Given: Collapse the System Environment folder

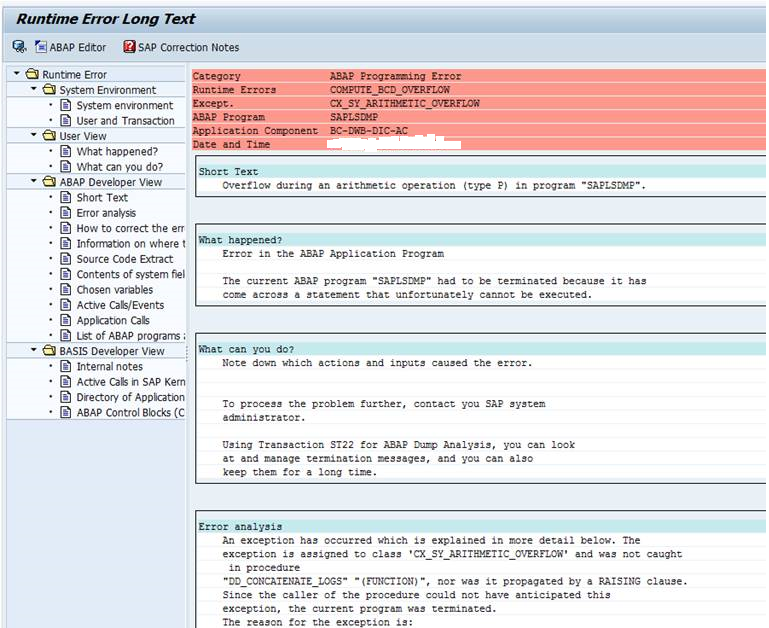Looking at the screenshot, I should pyautogui.click(x=34, y=89).
